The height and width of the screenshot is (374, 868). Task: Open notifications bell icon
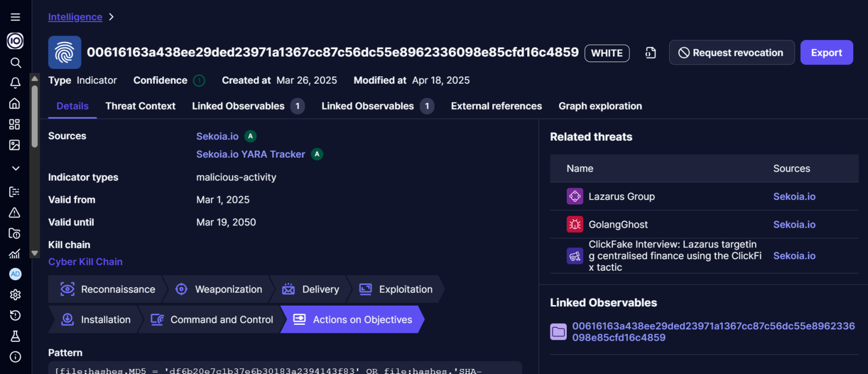[15, 83]
